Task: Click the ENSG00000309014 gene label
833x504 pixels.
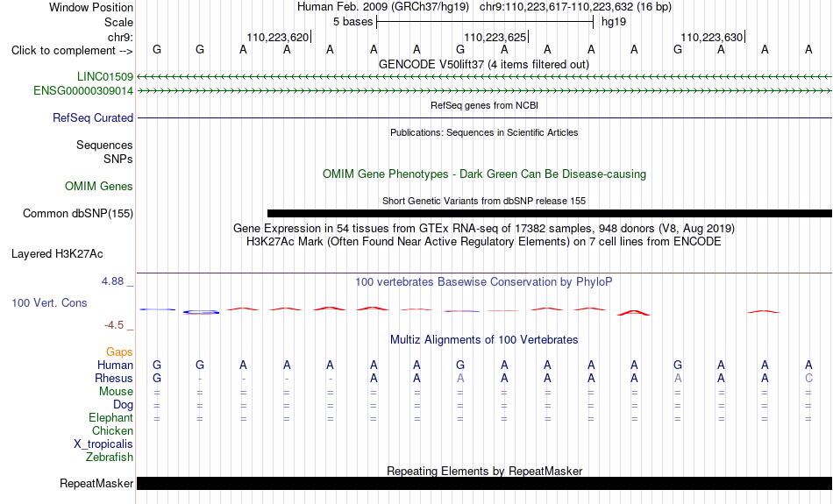Action: [x=83, y=91]
